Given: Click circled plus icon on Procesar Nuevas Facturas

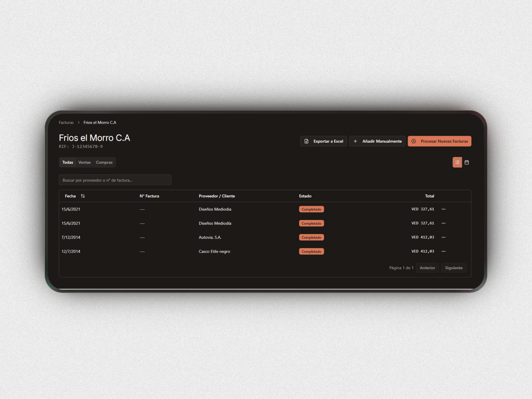Looking at the screenshot, I should pos(414,141).
